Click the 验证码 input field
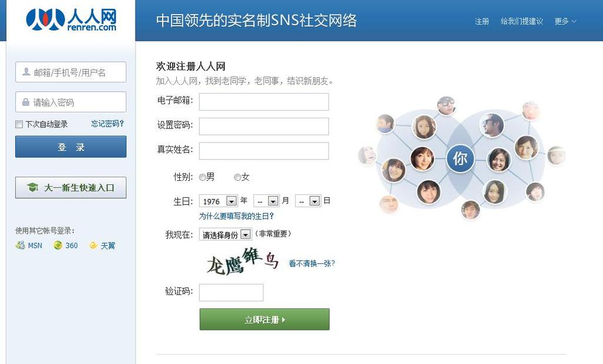Image resolution: width=603 pixels, height=364 pixels. [x=231, y=293]
